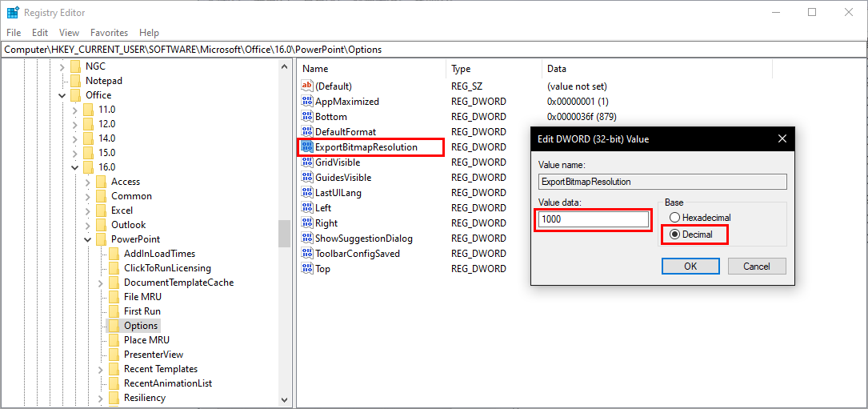Select the Hexadecimal base radio button

pyautogui.click(x=675, y=218)
